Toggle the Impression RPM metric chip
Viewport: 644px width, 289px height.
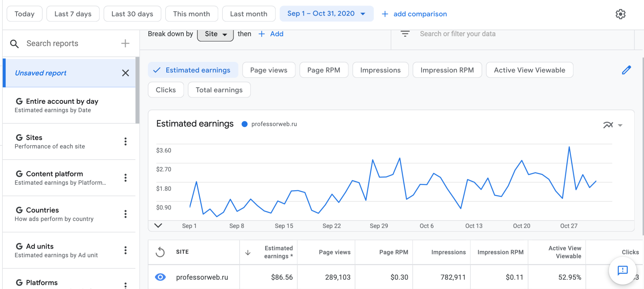click(x=447, y=70)
